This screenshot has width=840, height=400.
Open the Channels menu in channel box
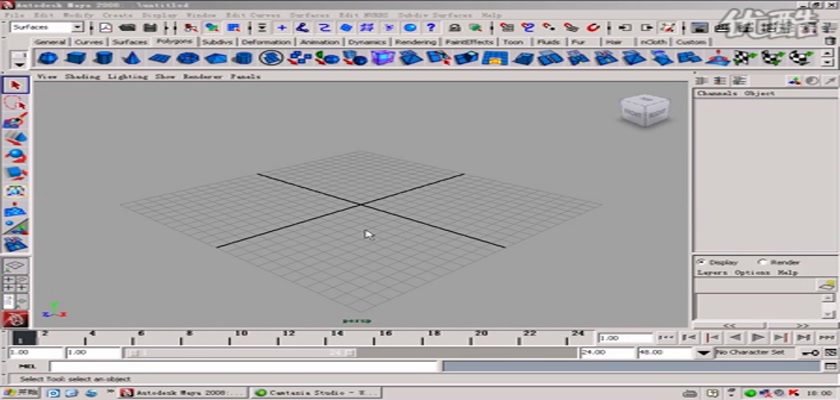(x=717, y=93)
